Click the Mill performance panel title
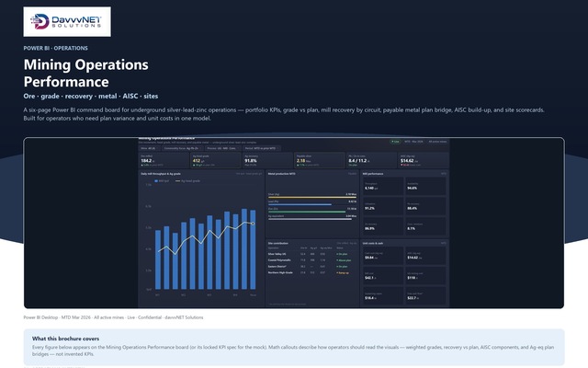This screenshot has height=368, width=588. tap(373, 174)
